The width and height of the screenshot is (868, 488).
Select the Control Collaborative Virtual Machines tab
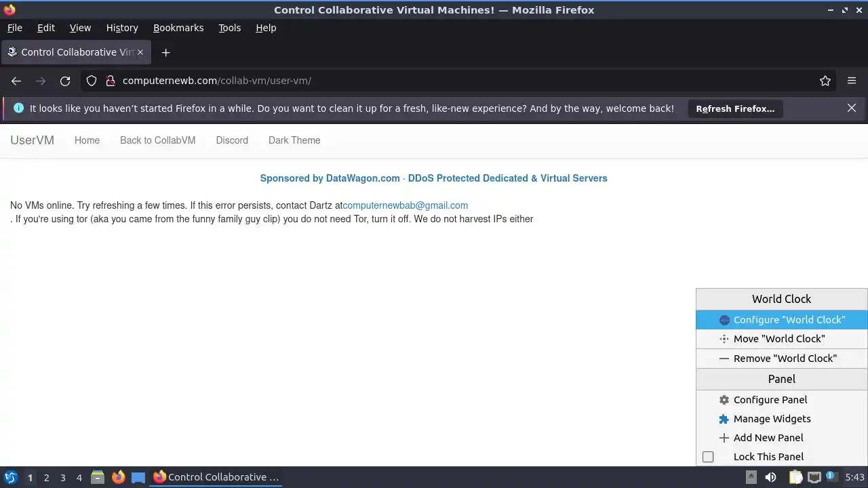coord(75,52)
